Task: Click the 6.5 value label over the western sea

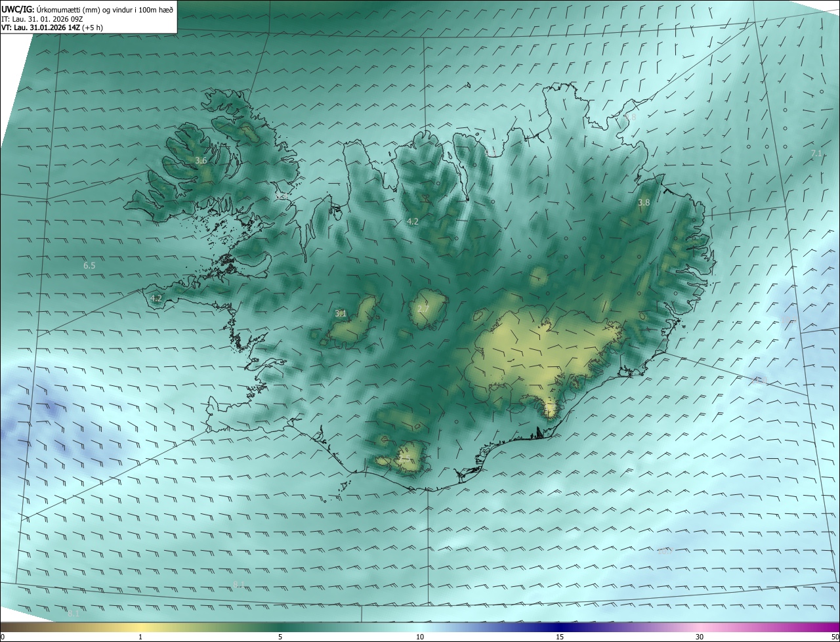Action: pyautogui.click(x=89, y=265)
